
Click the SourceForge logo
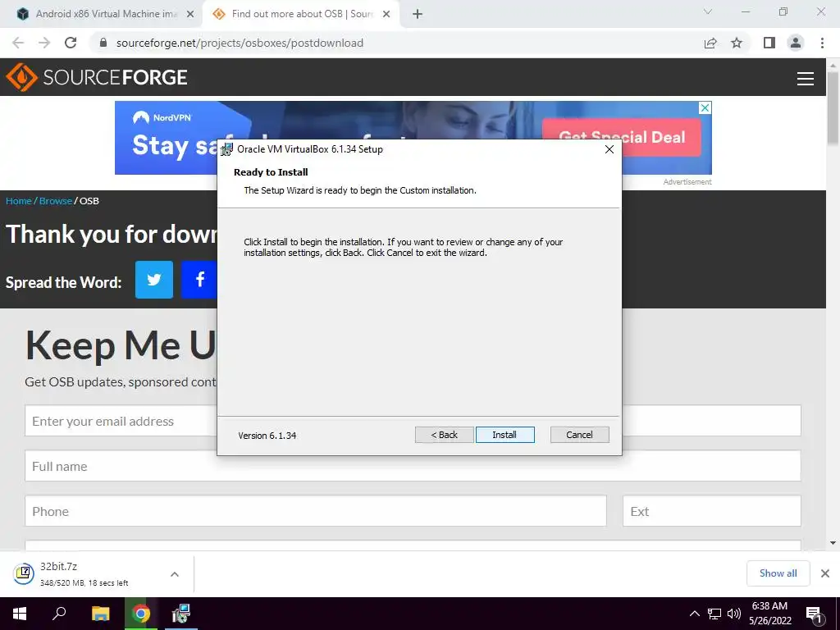(97, 77)
